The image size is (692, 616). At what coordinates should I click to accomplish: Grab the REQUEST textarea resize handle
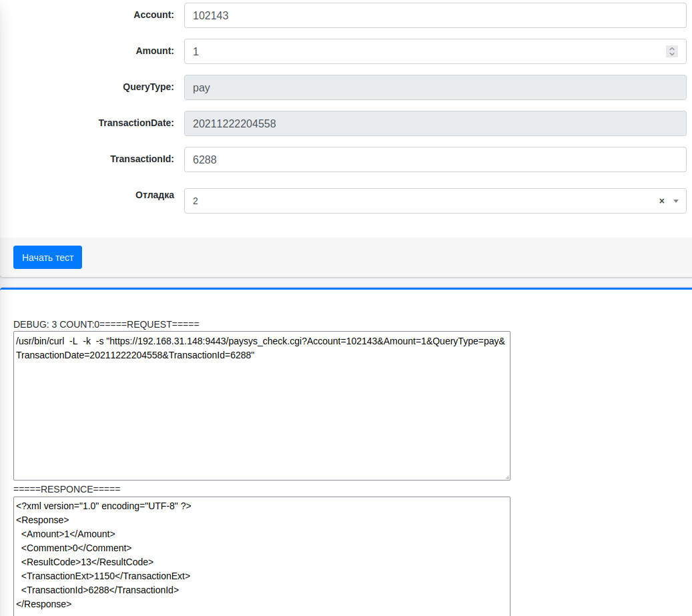click(506, 477)
